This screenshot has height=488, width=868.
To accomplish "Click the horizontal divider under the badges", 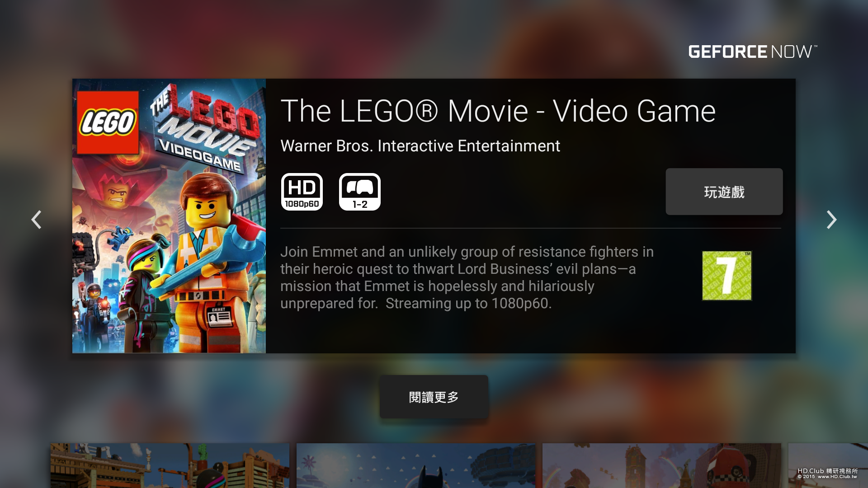I will pyautogui.click(x=531, y=228).
